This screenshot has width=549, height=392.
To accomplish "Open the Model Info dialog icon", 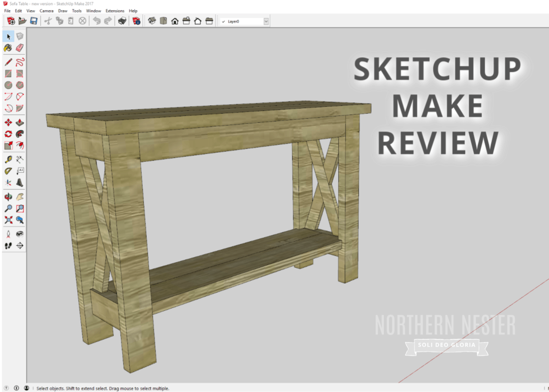I will (x=136, y=21).
